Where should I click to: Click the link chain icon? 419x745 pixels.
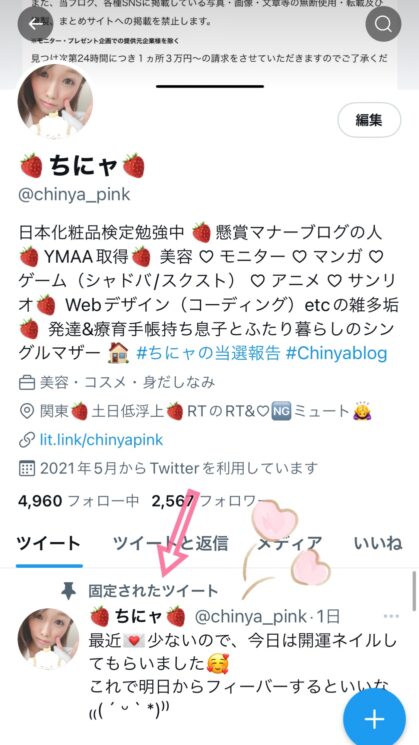pyautogui.click(x=26, y=440)
